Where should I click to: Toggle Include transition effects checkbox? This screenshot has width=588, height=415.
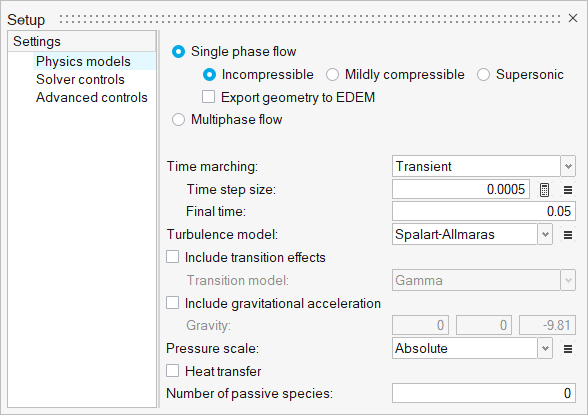(x=172, y=257)
